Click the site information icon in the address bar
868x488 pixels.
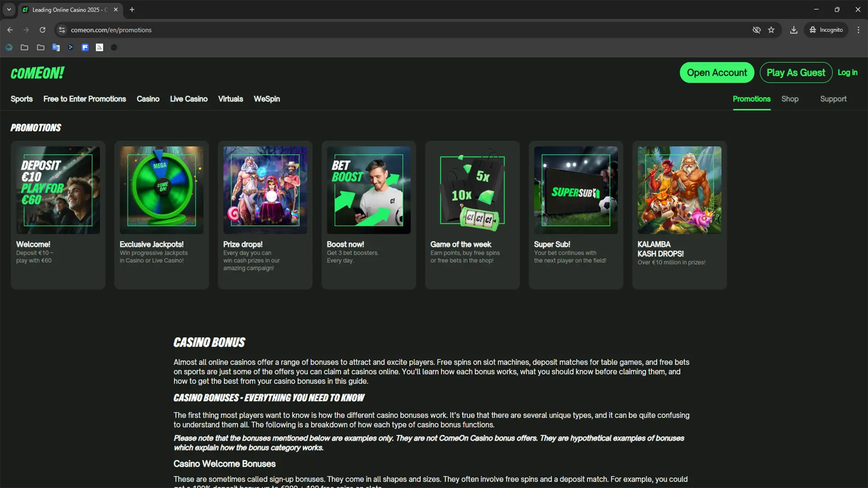[x=62, y=30]
